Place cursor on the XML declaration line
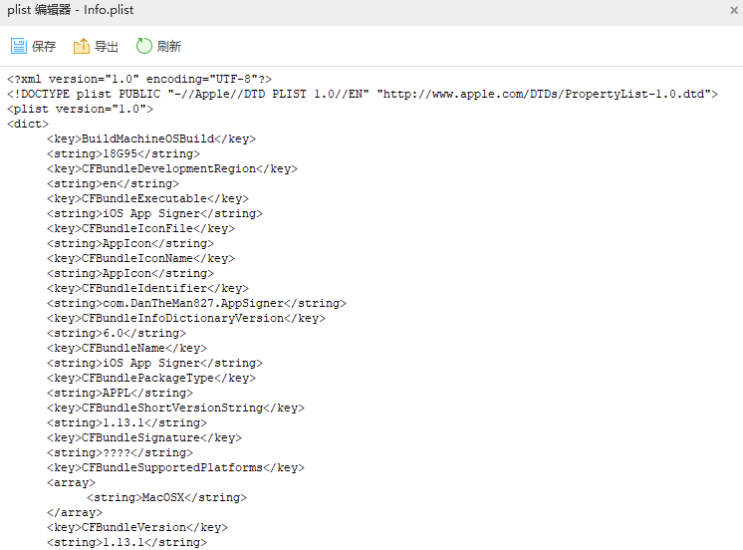The image size is (743, 550). [x=139, y=79]
